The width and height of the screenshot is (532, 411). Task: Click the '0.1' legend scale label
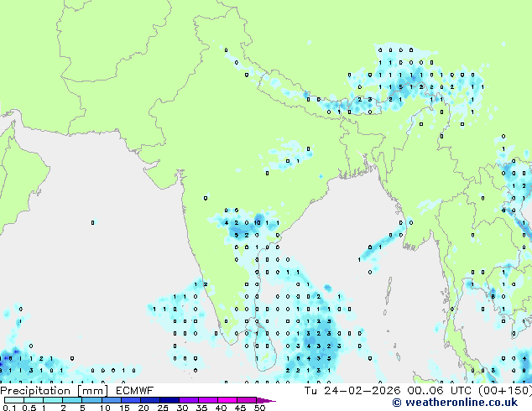(x=9, y=408)
